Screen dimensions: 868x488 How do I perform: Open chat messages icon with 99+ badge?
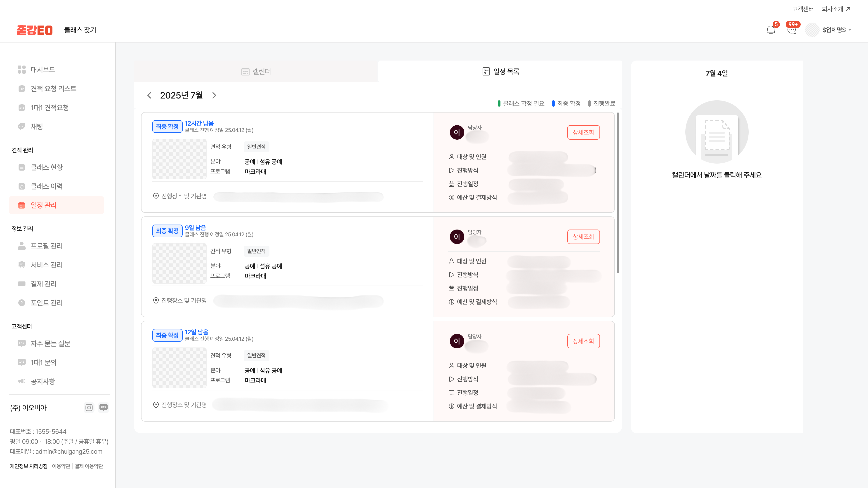point(792,30)
